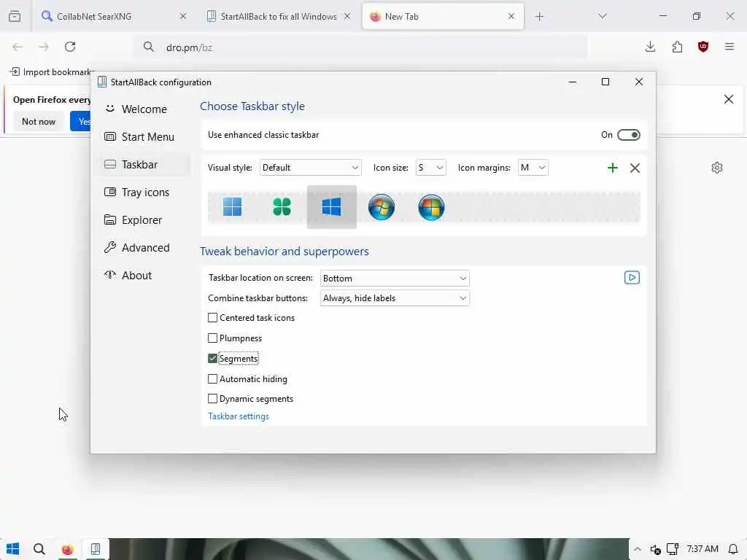
Task: Open Firefox hamburger application menu
Action: click(x=729, y=47)
